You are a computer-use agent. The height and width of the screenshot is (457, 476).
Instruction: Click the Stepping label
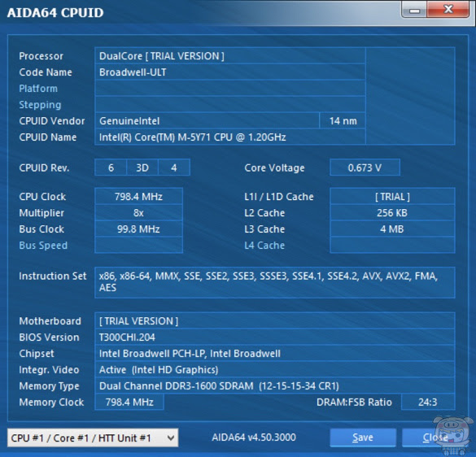40,105
